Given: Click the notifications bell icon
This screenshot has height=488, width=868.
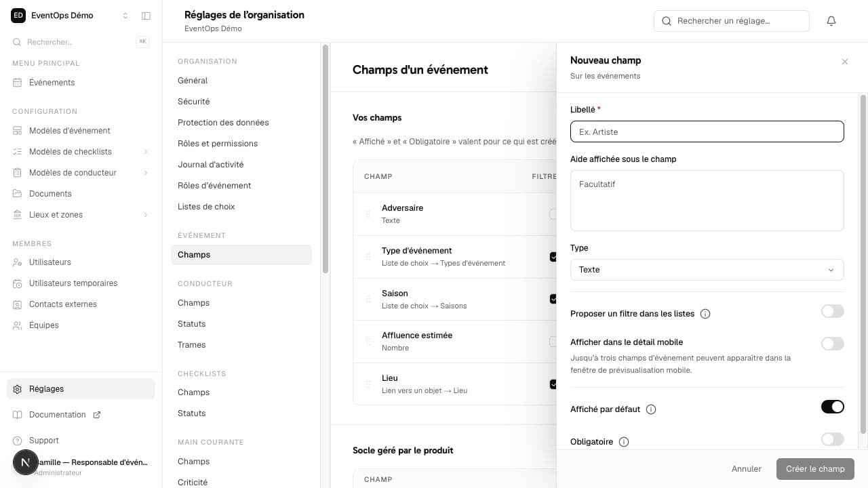Looking at the screenshot, I should (x=831, y=21).
